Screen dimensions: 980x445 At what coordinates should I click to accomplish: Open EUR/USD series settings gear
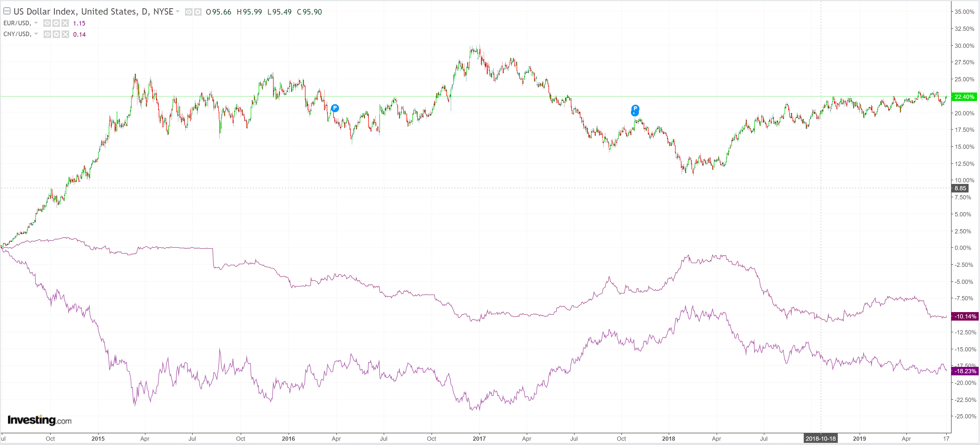coord(56,23)
